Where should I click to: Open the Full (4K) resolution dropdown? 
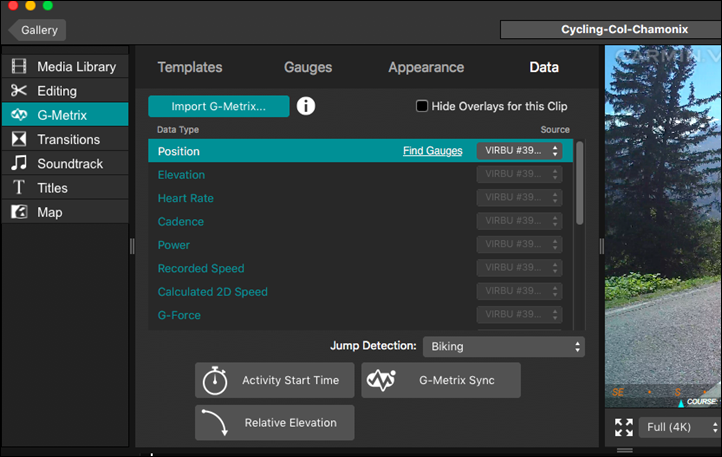click(680, 427)
